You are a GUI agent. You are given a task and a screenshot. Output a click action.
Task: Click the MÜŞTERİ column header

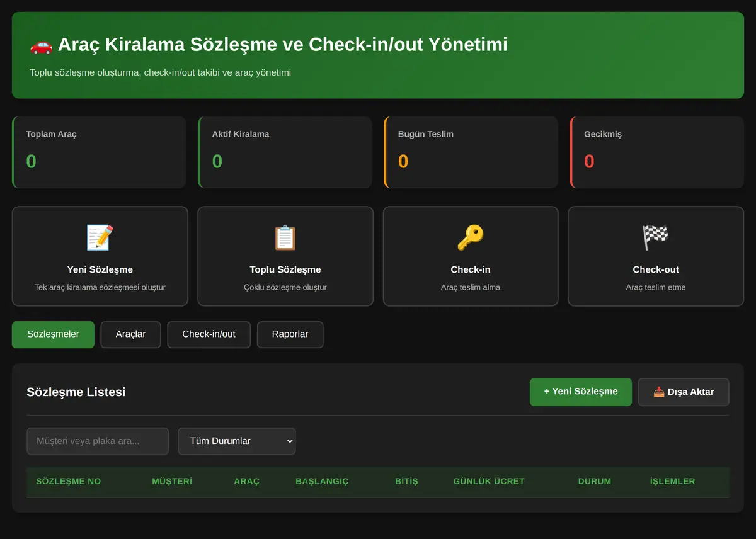tap(172, 481)
